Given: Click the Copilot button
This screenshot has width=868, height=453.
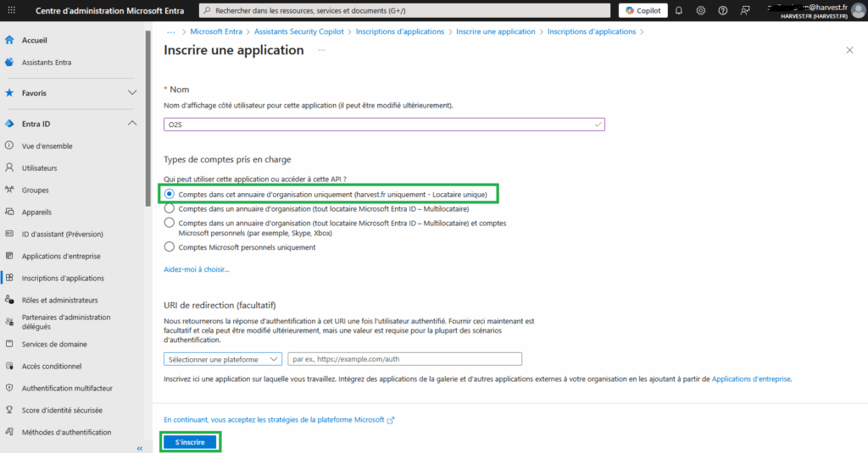Looking at the screenshot, I should [643, 10].
